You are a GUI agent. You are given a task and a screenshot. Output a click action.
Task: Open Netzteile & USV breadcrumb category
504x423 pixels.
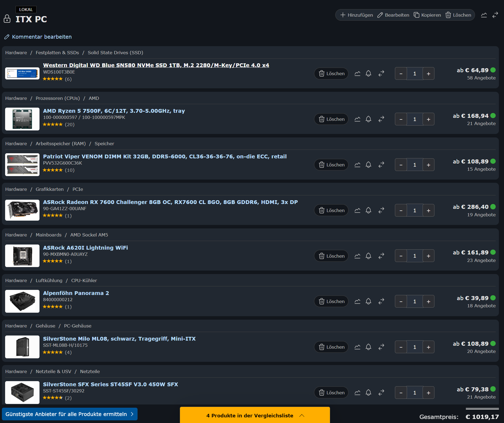coord(53,371)
